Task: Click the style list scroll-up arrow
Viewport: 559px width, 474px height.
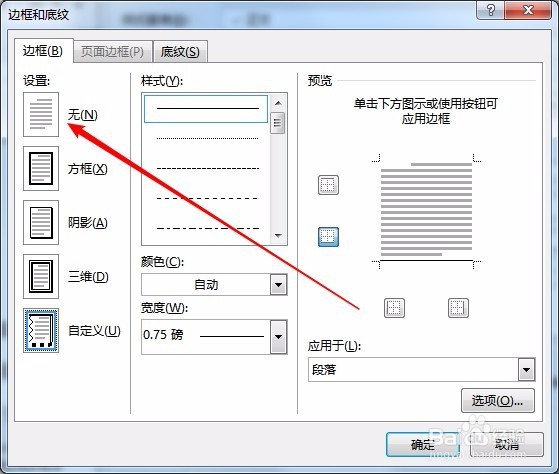Action: pyautogui.click(x=278, y=103)
